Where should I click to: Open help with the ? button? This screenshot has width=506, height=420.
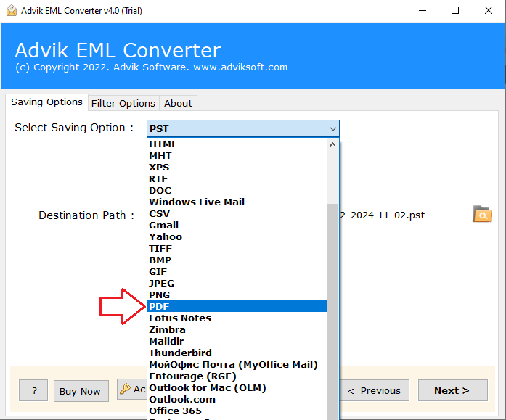33,390
